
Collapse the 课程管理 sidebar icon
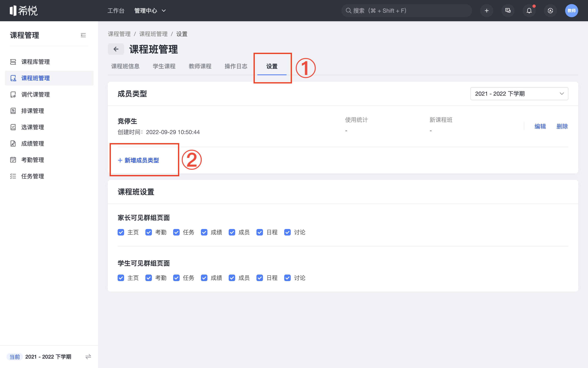[83, 35]
